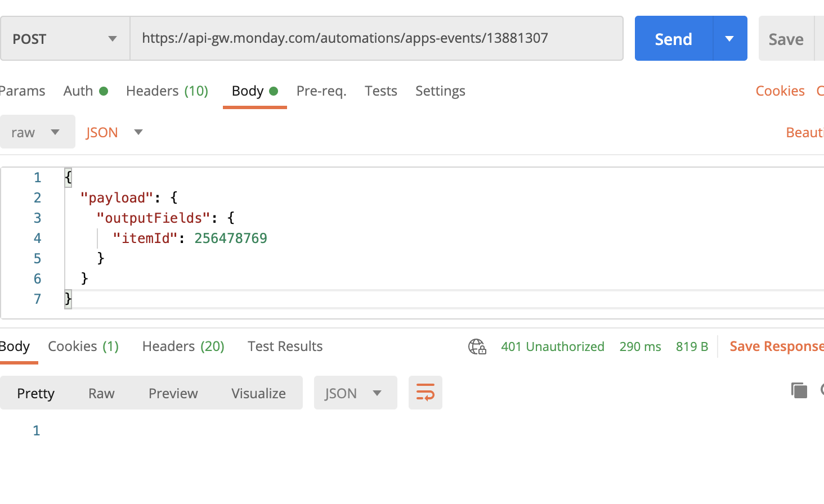Select Pretty response view
The height and width of the screenshot is (504, 824).
(36, 393)
